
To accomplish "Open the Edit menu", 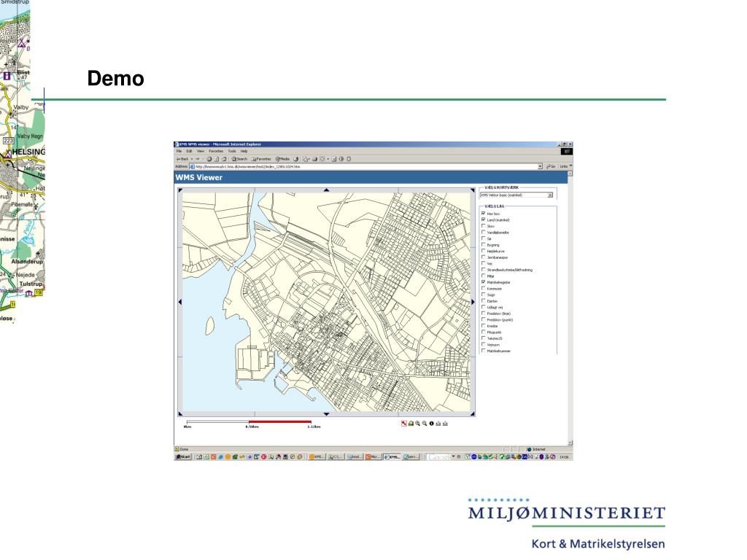I will tap(189, 151).
